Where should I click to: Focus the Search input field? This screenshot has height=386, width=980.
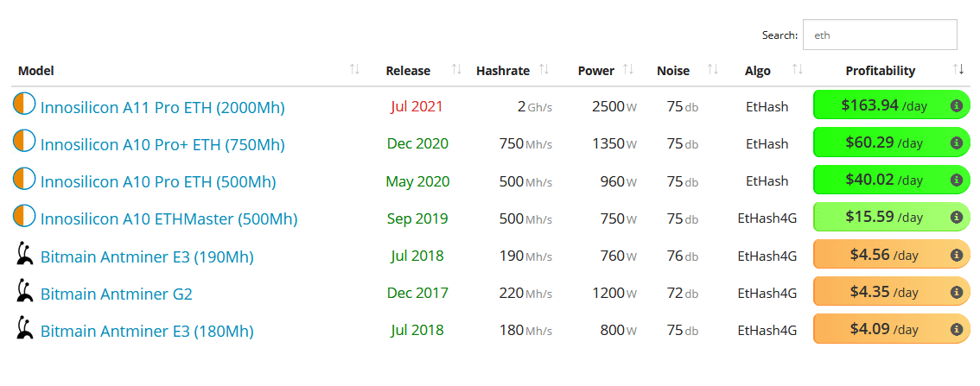coord(880,35)
